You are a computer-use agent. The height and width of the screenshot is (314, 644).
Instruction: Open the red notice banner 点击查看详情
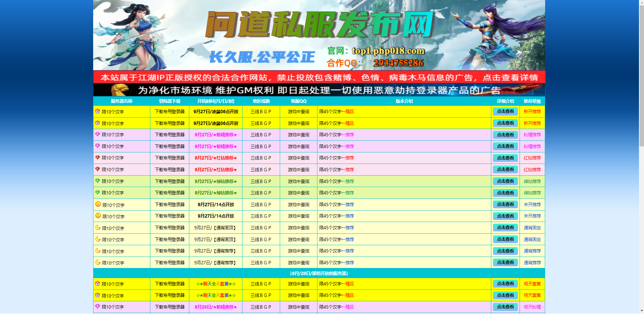[x=319, y=77]
